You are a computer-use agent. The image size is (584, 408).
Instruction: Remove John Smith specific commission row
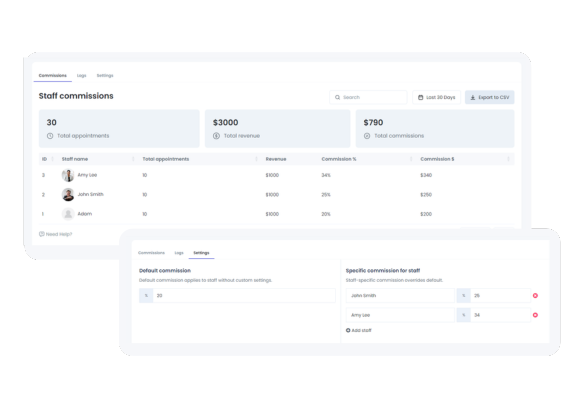click(535, 295)
